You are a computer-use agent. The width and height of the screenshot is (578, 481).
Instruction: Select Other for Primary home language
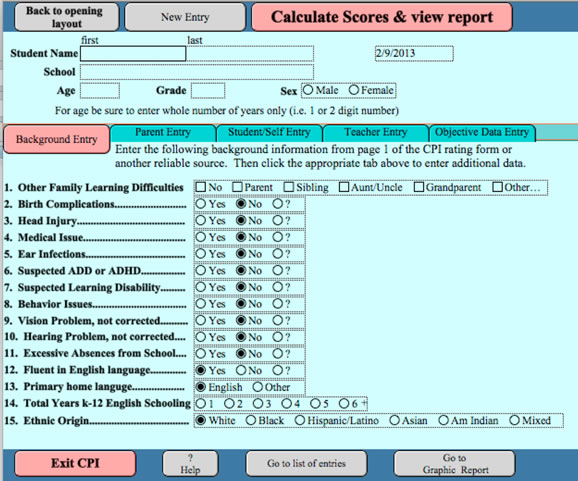(x=257, y=387)
